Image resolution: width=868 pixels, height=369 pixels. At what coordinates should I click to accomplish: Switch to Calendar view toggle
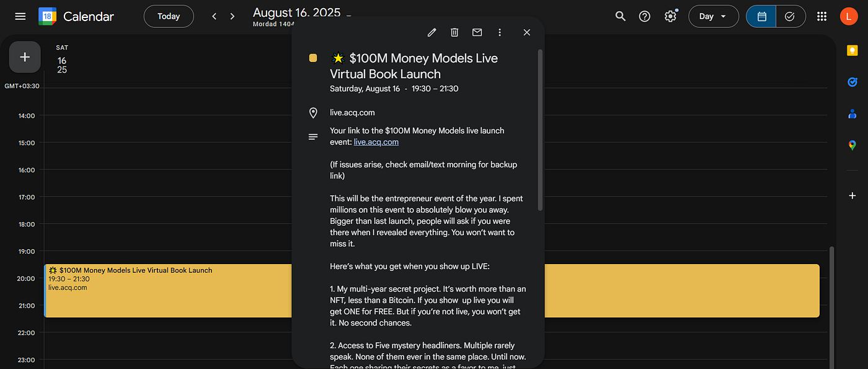[x=761, y=16]
